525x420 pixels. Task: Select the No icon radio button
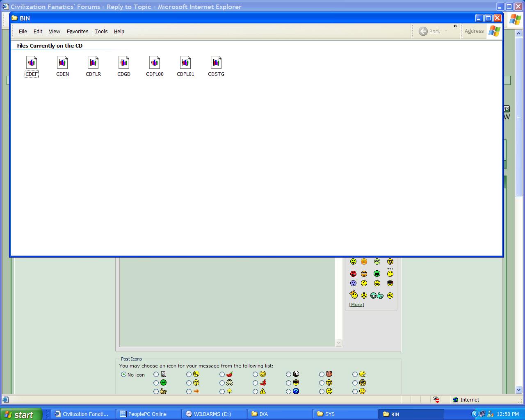(123, 374)
